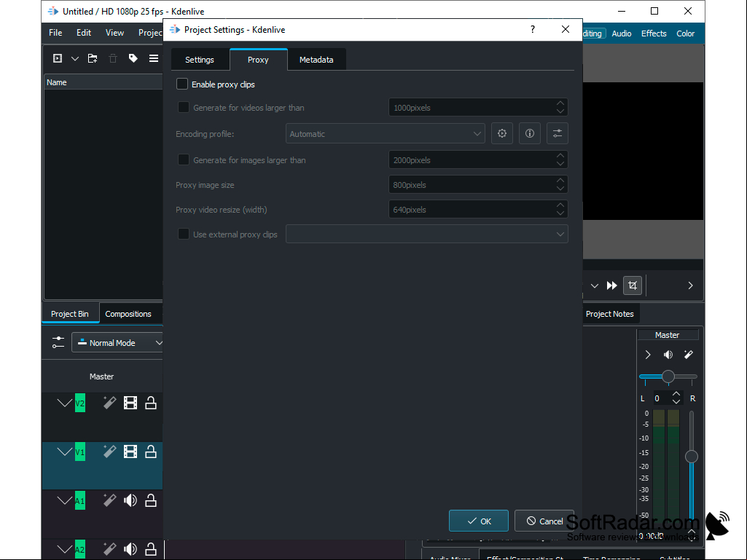747x560 pixels.
Task: Confirm Project Settings with OK
Action: point(479,521)
